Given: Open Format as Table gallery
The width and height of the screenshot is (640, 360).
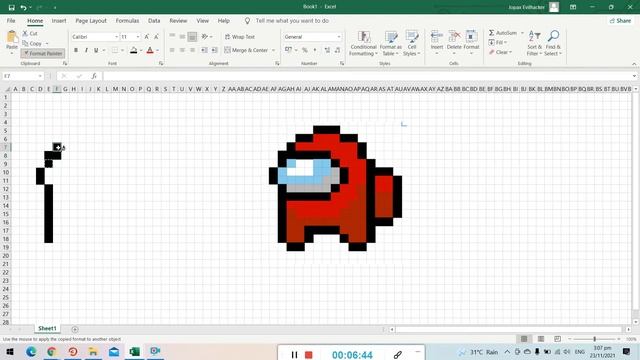Looking at the screenshot, I should pyautogui.click(x=391, y=43).
